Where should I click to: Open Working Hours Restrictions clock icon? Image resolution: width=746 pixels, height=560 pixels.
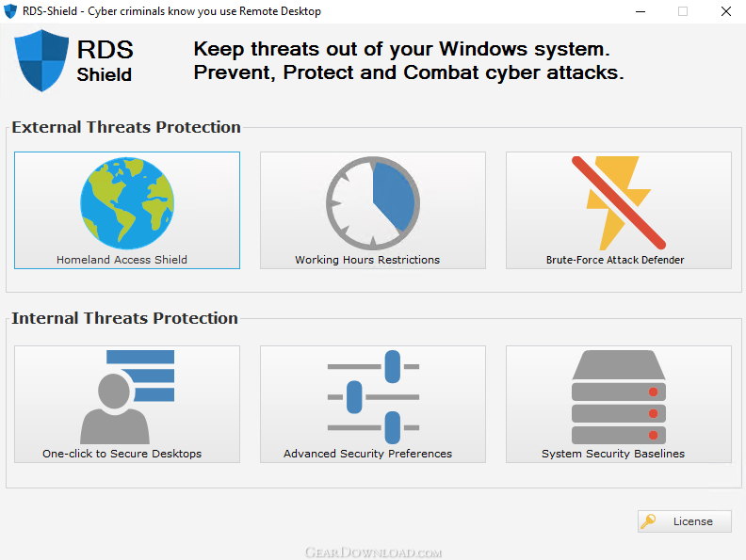[373, 203]
